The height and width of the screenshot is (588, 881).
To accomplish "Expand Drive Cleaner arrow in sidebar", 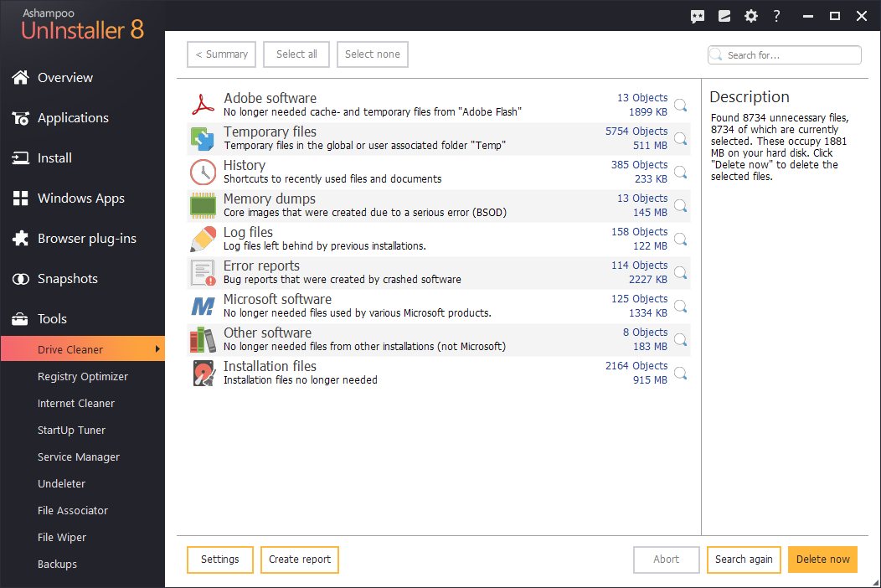I will point(157,349).
